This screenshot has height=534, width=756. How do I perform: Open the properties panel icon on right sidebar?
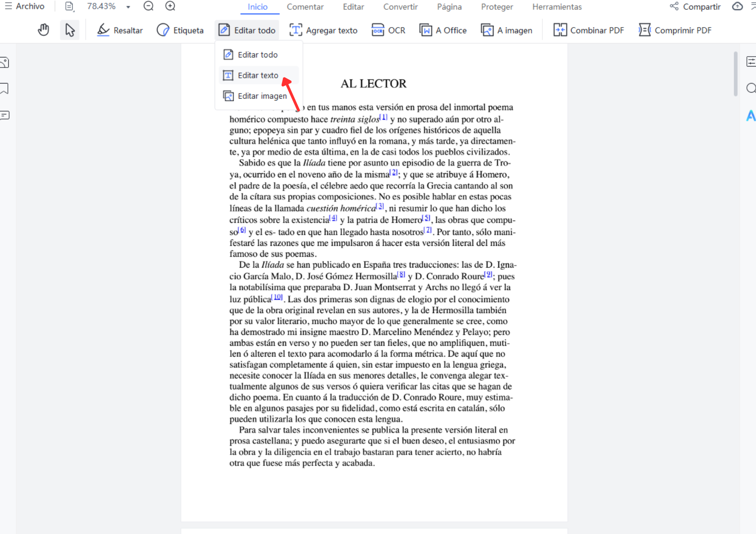(x=751, y=61)
